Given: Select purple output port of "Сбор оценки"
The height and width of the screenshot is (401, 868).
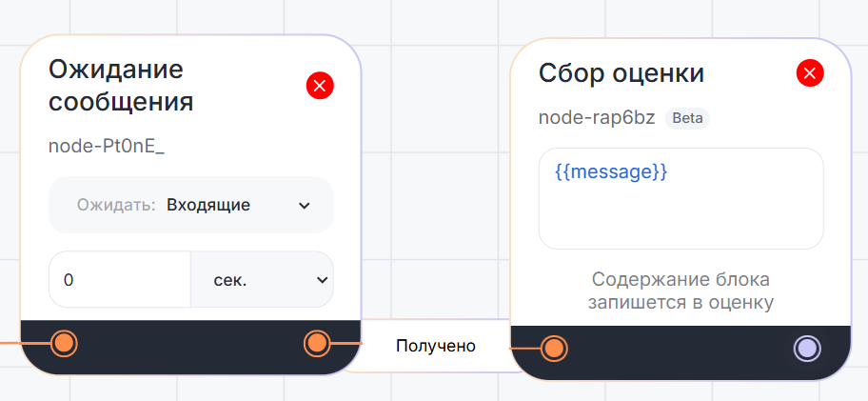Looking at the screenshot, I should click(807, 349).
